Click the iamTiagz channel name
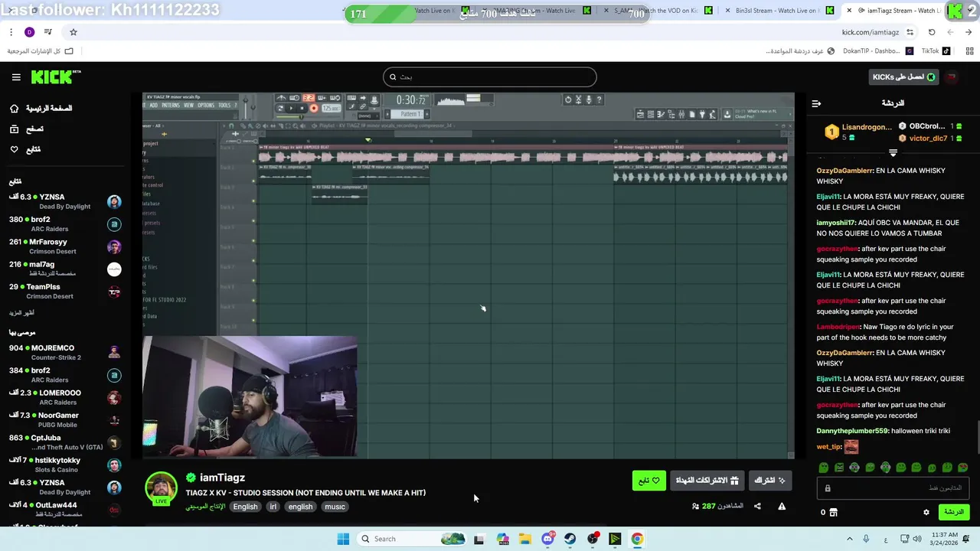 222,478
